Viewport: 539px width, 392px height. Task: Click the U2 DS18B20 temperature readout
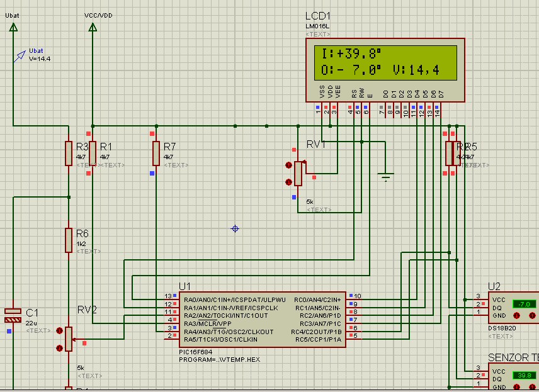[523, 304]
